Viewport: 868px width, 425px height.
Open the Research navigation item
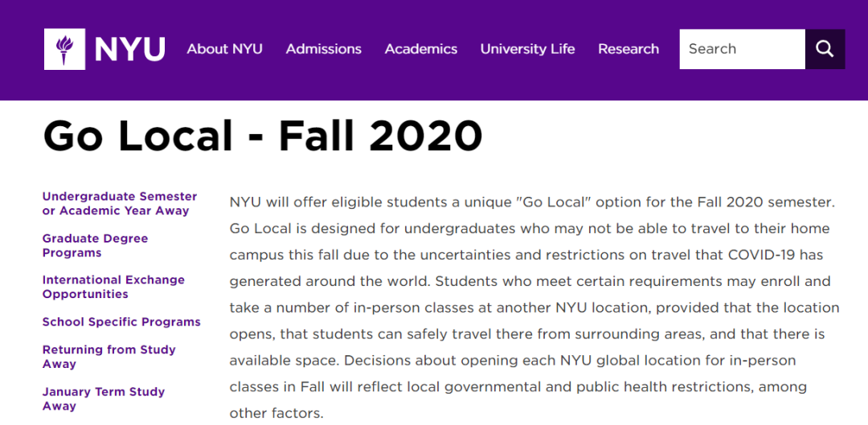[628, 49]
